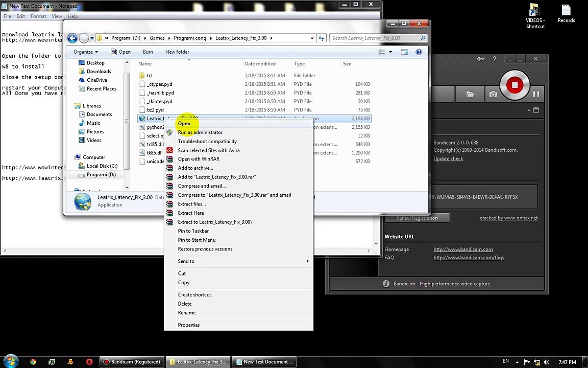Choose Open with WinRAR

238,159
